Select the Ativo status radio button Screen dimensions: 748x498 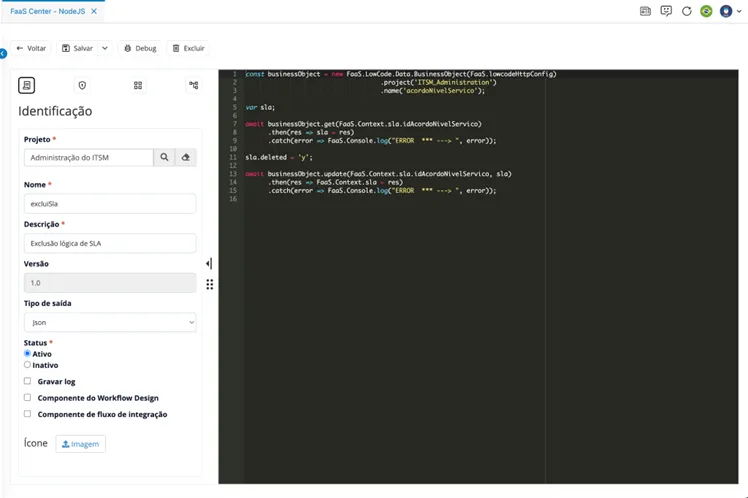[x=27, y=353]
